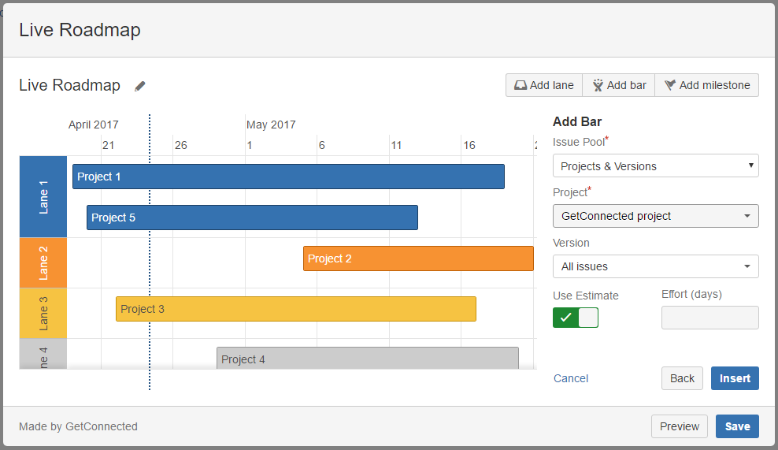Click the Add lane button
Viewport: 778px width, 450px height.
pos(544,85)
